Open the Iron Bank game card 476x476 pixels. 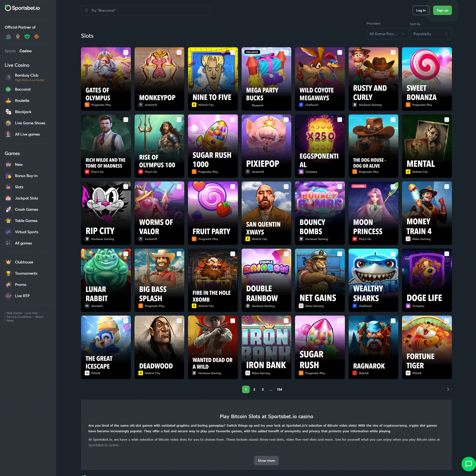(266, 347)
